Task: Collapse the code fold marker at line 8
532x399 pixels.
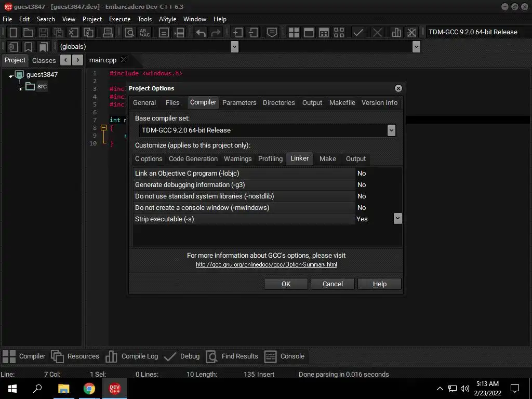Action: pyautogui.click(x=104, y=128)
